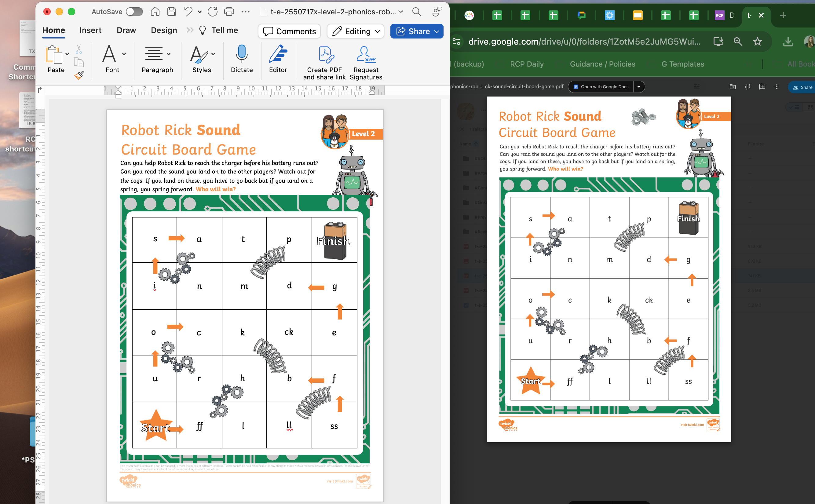The width and height of the screenshot is (815, 504).
Task: Click the Format Painter brush icon
Action: tap(79, 76)
